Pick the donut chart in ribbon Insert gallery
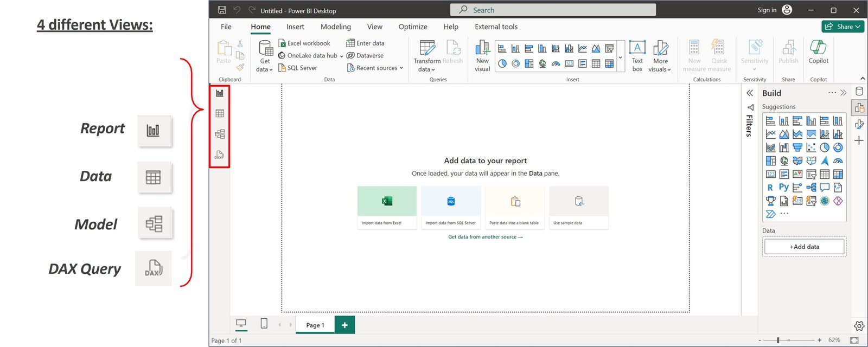 (515, 63)
